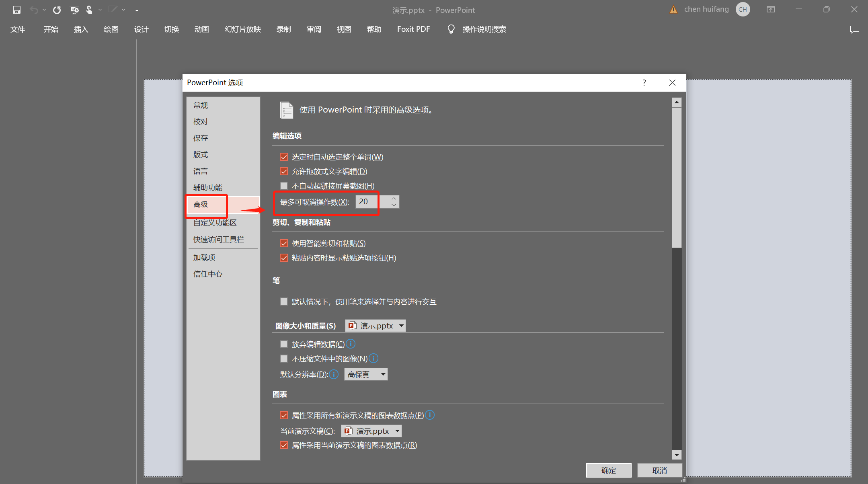Image resolution: width=868 pixels, height=484 pixels.
Task: Open the 文件 menu tab
Action: point(18,29)
